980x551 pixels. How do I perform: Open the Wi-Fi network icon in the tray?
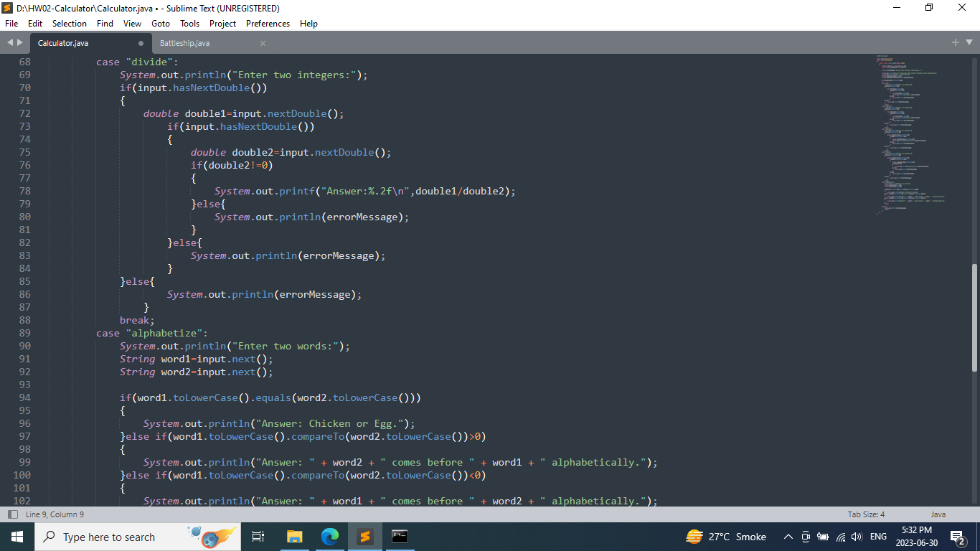click(841, 537)
